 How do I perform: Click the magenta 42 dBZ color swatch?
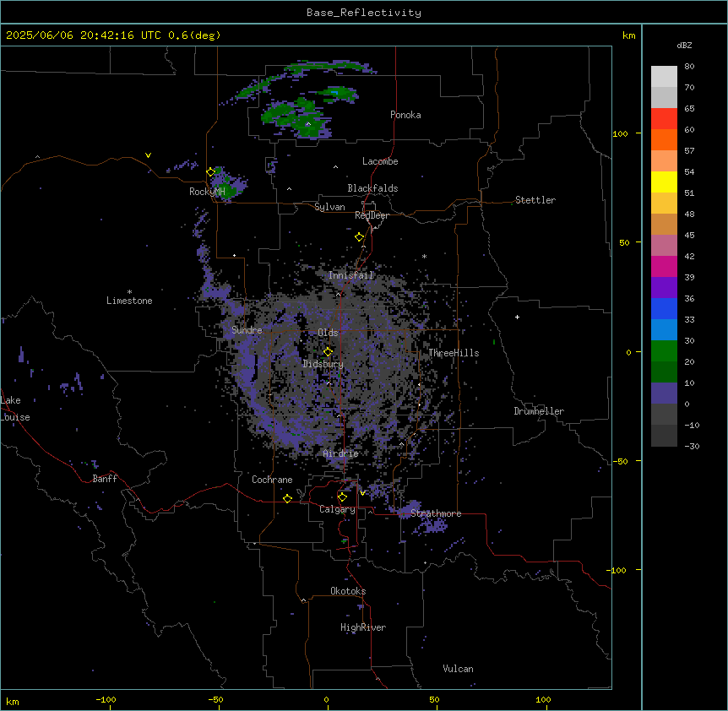664,266
